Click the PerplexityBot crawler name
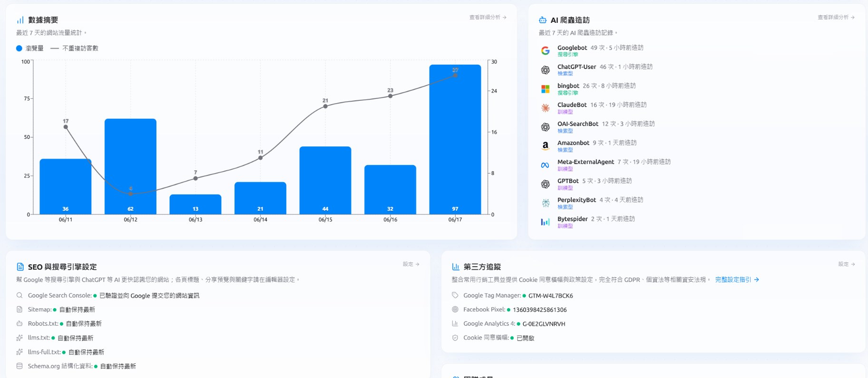The image size is (868, 378). click(576, 200)
